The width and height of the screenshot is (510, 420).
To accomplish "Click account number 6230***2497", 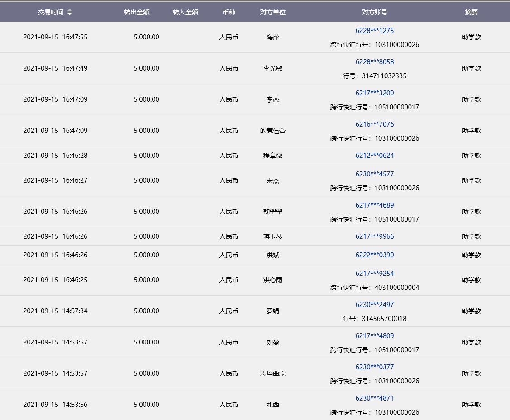I will coord(374,305).
